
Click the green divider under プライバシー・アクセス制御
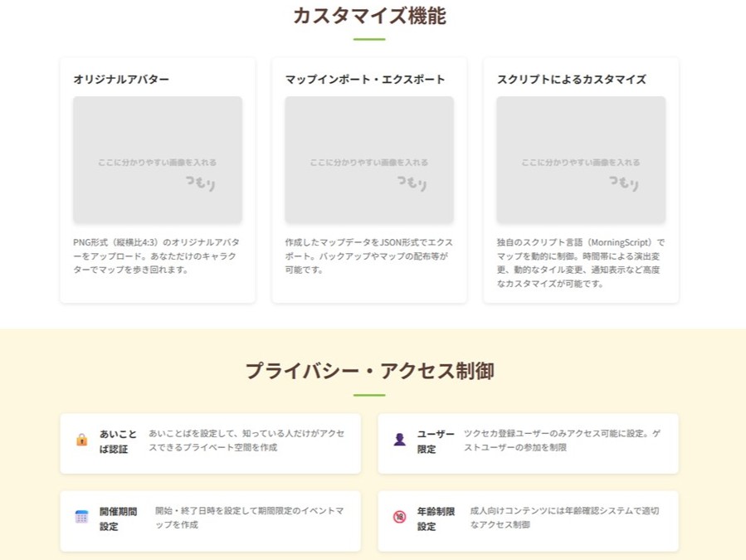[x=373, y=394]
